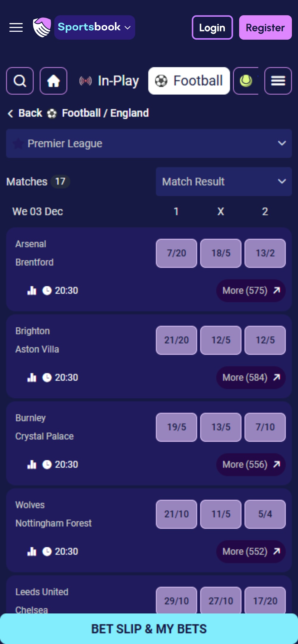Click the clock icon for Brighton match
This screenshot has width=298, height=644.
47,377
